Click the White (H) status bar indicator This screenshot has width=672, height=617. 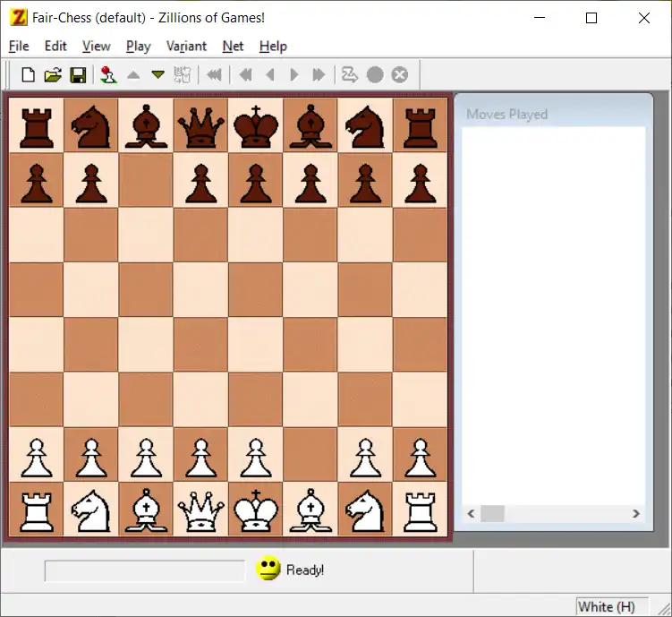coord(611,607)
